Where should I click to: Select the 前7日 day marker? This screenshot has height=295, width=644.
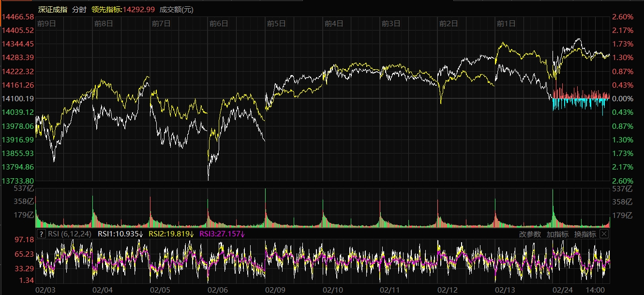[x=161, y=23]
